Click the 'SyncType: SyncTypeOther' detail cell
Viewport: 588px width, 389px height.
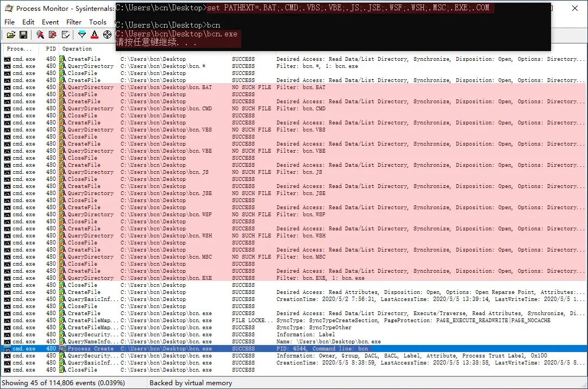tap(314, 328)
